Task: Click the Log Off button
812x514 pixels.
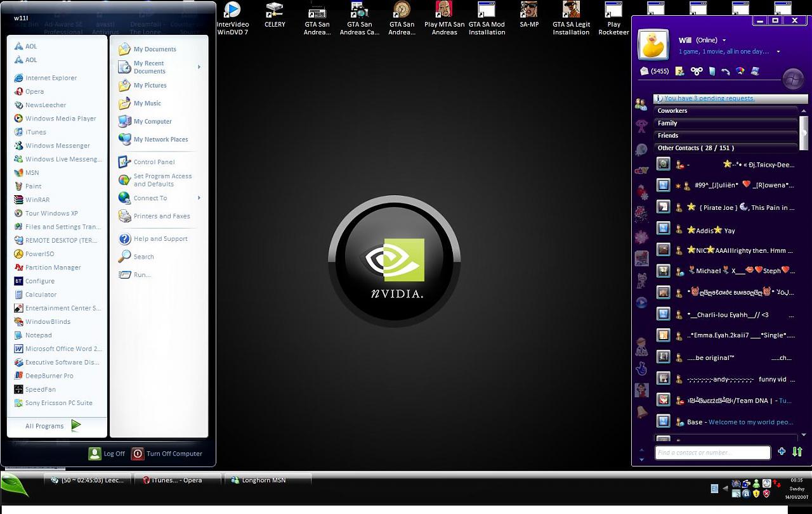Action: [x=107, y=454]
